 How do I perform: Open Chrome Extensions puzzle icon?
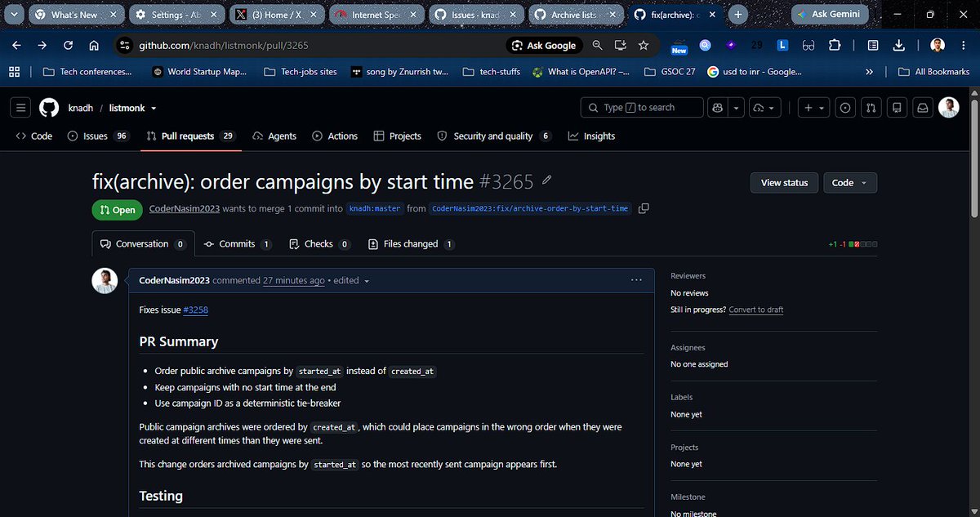pos(834,46)
